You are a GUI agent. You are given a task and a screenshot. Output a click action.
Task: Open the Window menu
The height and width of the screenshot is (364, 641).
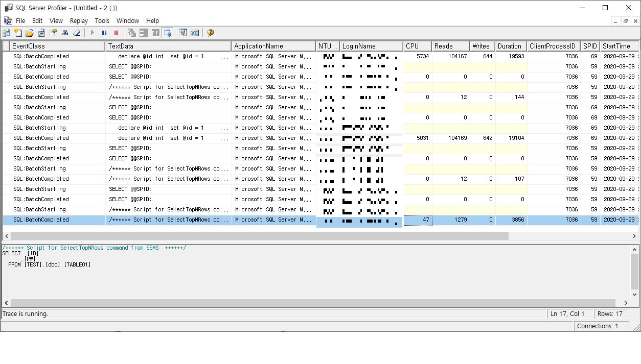pyautogui.click(x=128, y=20)
